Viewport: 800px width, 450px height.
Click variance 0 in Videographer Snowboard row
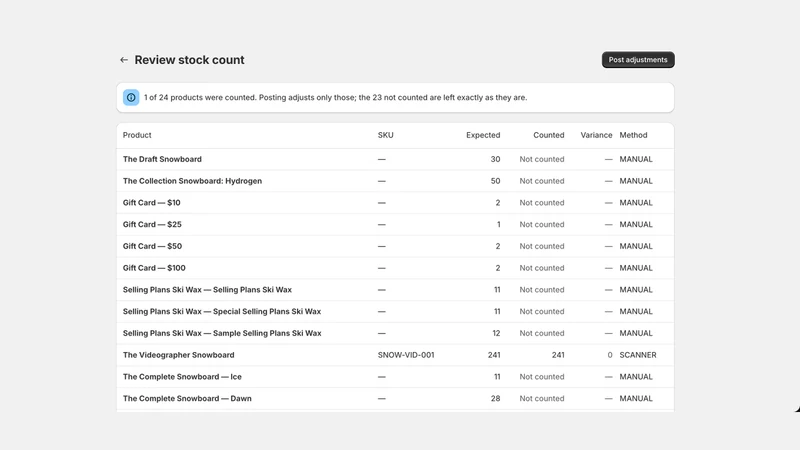pyautogui.click(x=610, y=355)
